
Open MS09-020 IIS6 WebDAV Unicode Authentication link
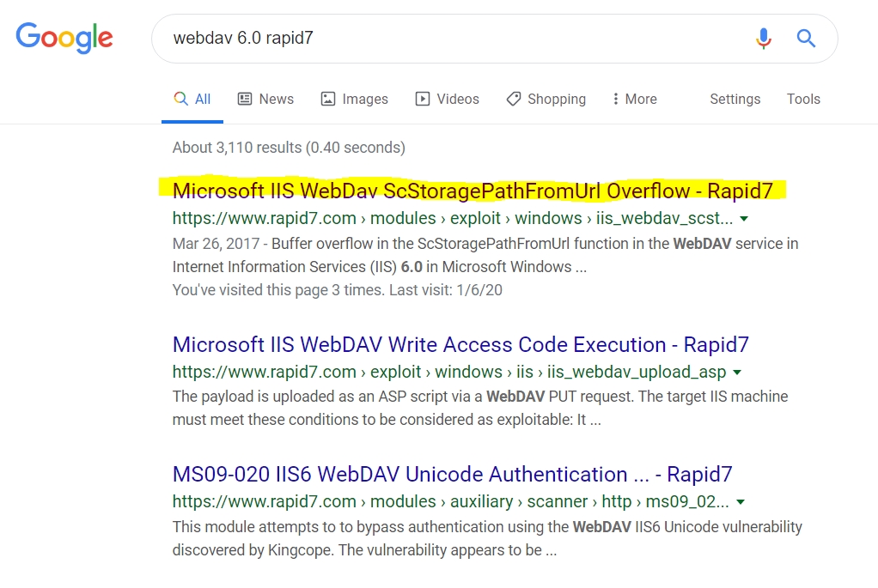(x=452, y=475)
